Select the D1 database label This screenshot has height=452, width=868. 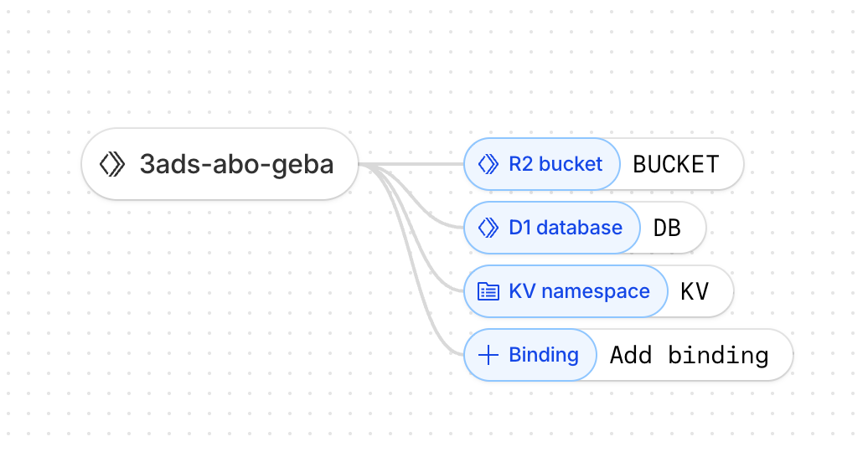[x=566, y=228]
